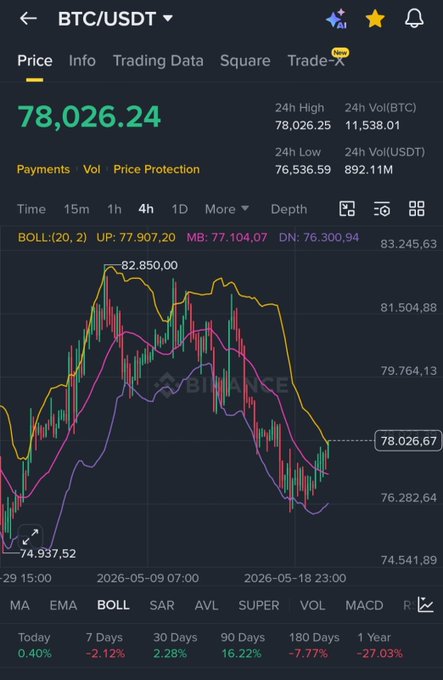
Task: Tap the 24h Vol(USDT) value 892.11M
Action: click(x=368, y=169)
